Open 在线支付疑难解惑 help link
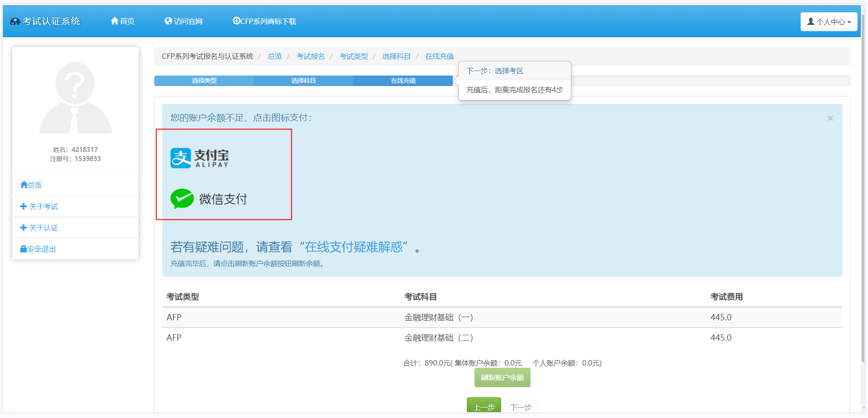 pyautogui.click(x=354, y=247)
